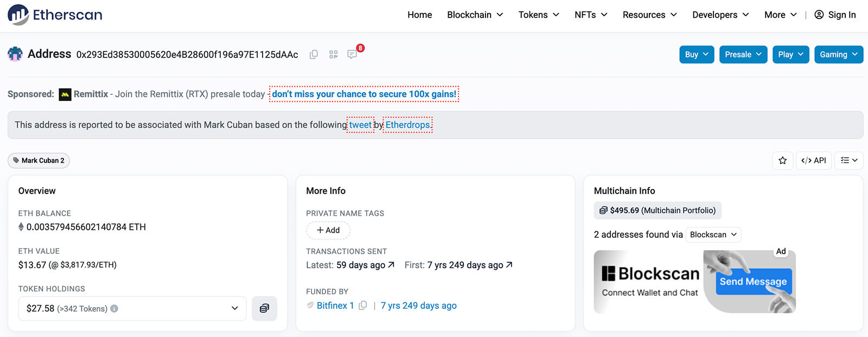Screen dimensions: 868x337
Task: Open comments icon with 8 badge
Action: (353, 54)
